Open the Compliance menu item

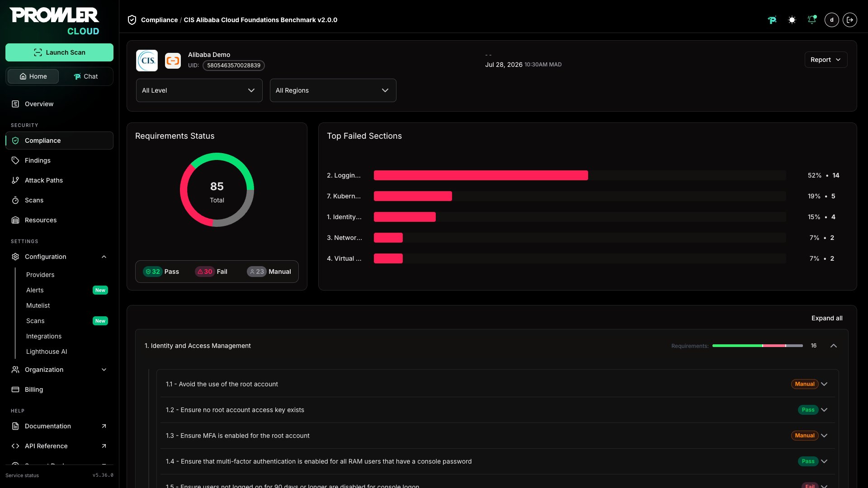pos(59,141)
